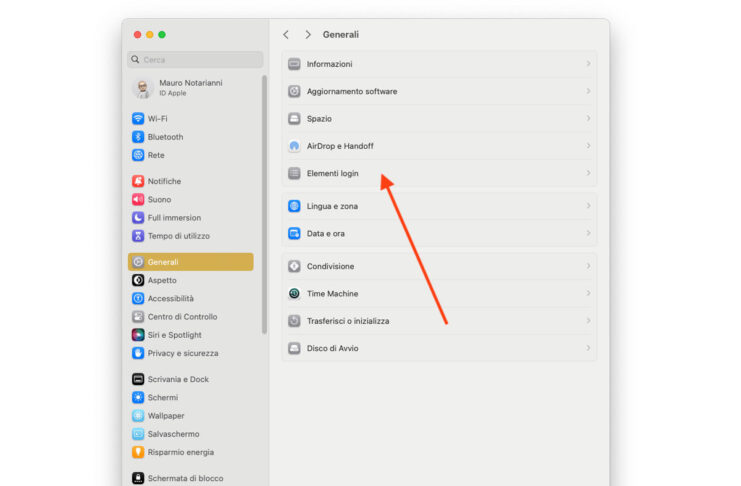Click the Centro di Controllo icon
Image resolution: width=741 pixels, height=486 pixels.
click(138, 317)
